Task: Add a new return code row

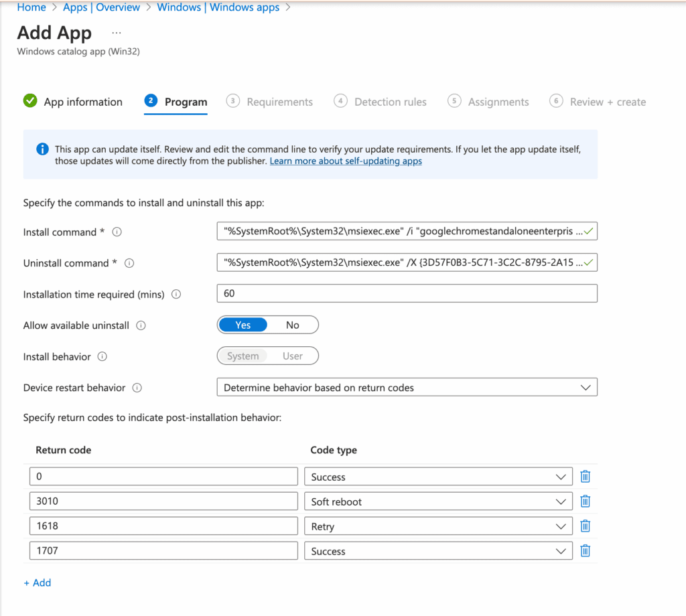Action: pos(38,583)
